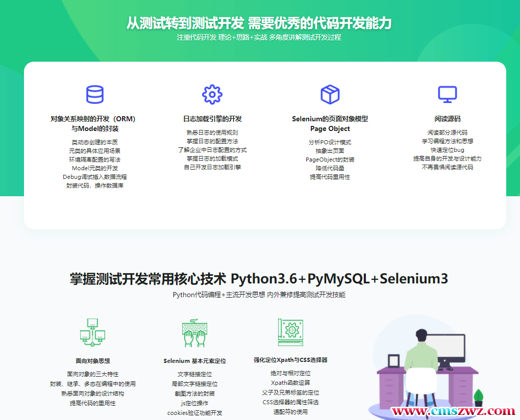This screenshot has width=520, height=420.
Task: Click the monitor icon above 阅读源码
Action: point(447,94)
